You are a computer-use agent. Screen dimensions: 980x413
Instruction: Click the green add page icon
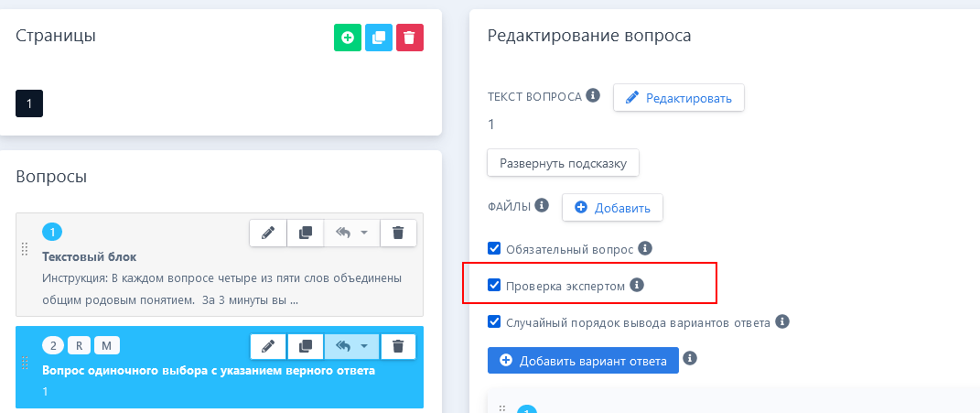point(348,38)
